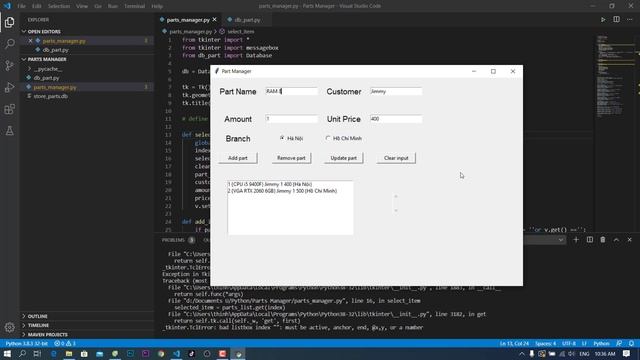
Task: Open Windows Start menu
Action: pyautogui.click(x=7, y=353)
